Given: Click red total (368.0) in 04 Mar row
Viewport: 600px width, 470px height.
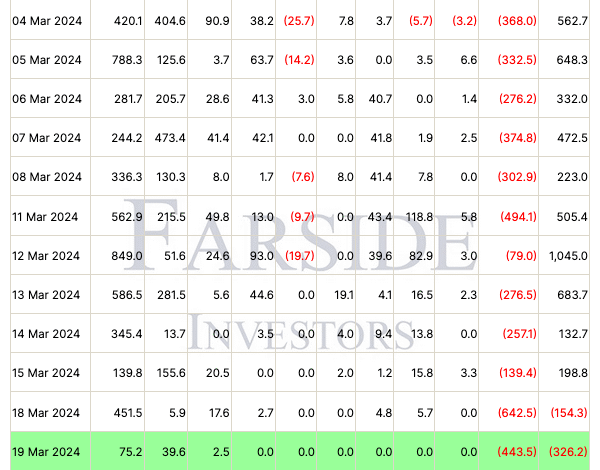Looking at the screenshot, I should 517,21.
